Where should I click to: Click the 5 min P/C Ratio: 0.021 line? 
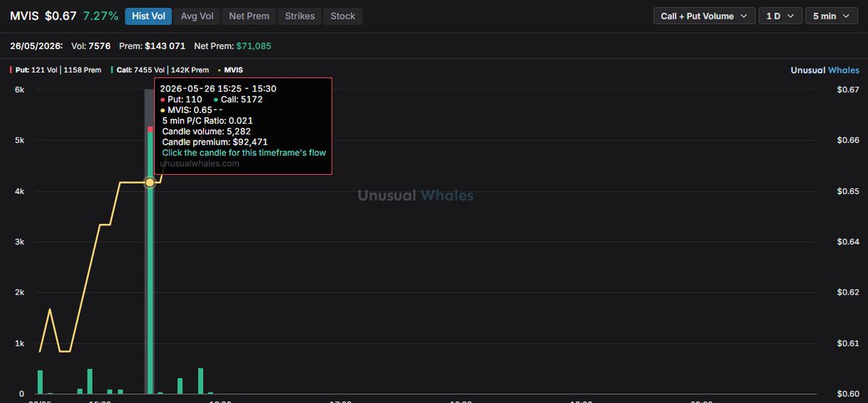[208, 120]
